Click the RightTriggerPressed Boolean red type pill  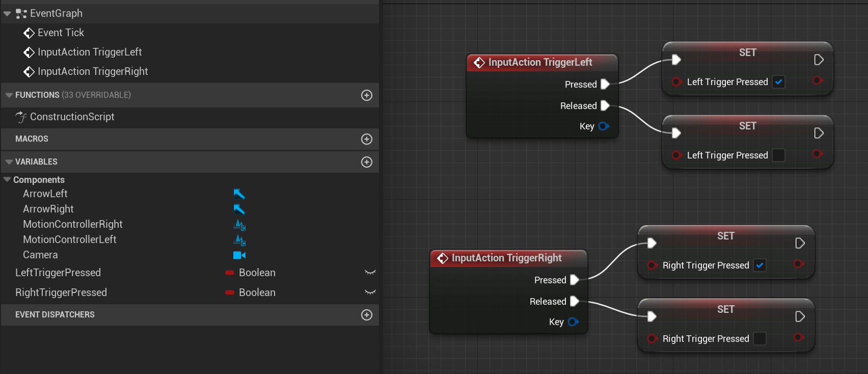[230, 292]
